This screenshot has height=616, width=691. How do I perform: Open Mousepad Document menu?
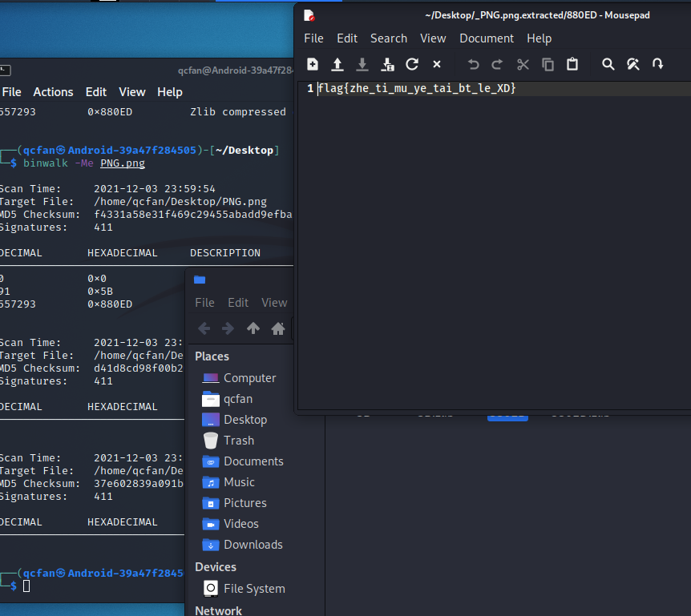click(x=487, y=38)
